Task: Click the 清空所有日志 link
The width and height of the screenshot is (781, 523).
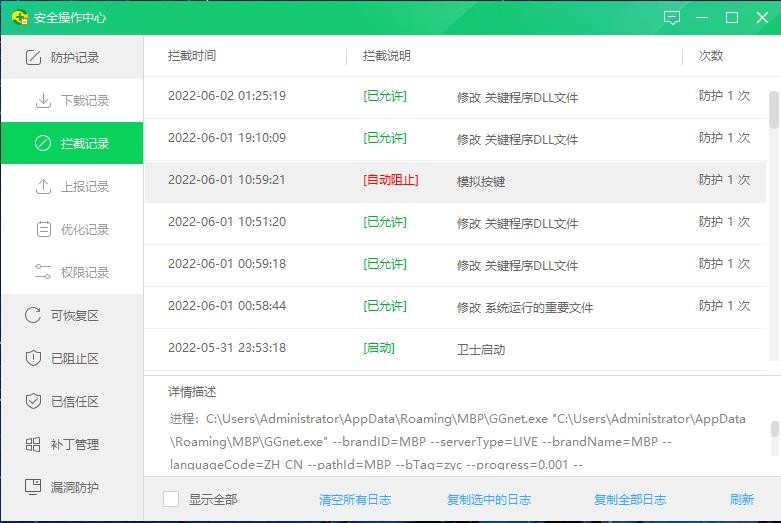Action: (x=355, y=499)
